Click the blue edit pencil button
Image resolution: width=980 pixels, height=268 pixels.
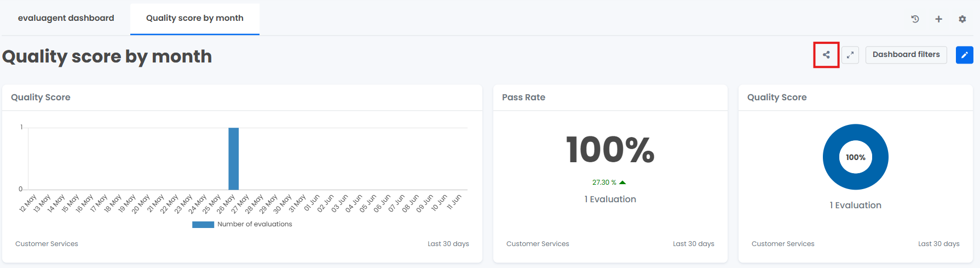(965, 55)
